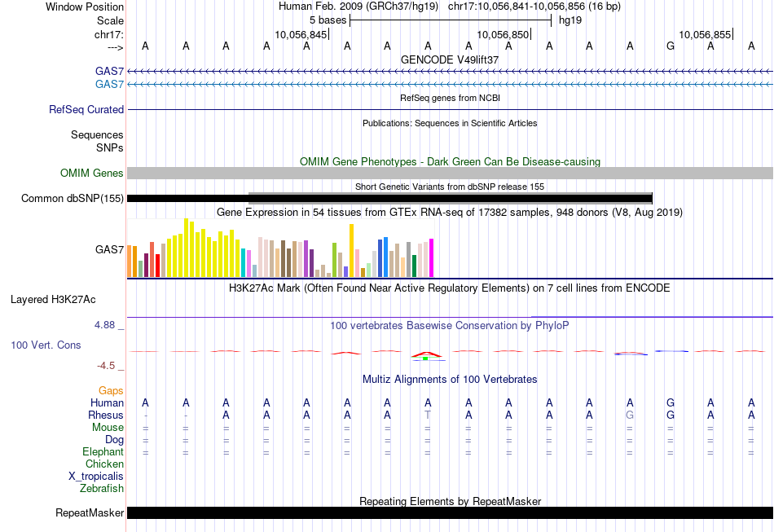Viewport: 774px width, 532px height.
Task: Click the Basewise Conservation by PhyloP title
Action: click(x=450, y=325)
